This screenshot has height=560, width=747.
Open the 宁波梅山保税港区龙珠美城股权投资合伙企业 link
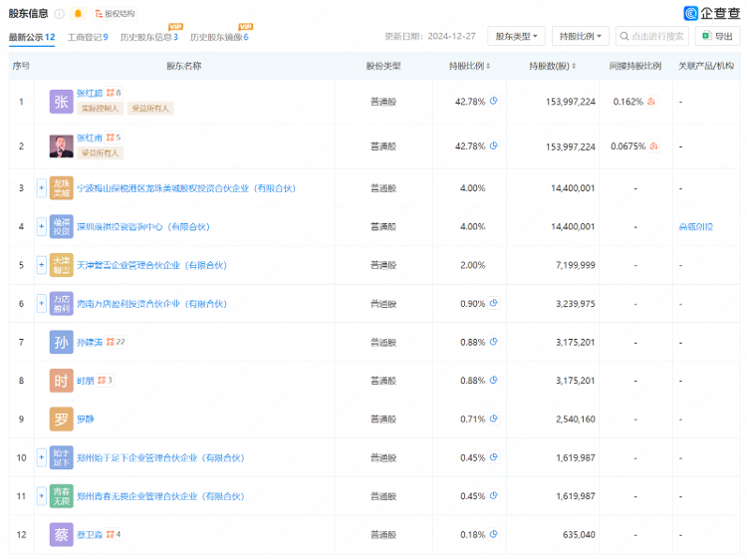click(x=186, y=188)
